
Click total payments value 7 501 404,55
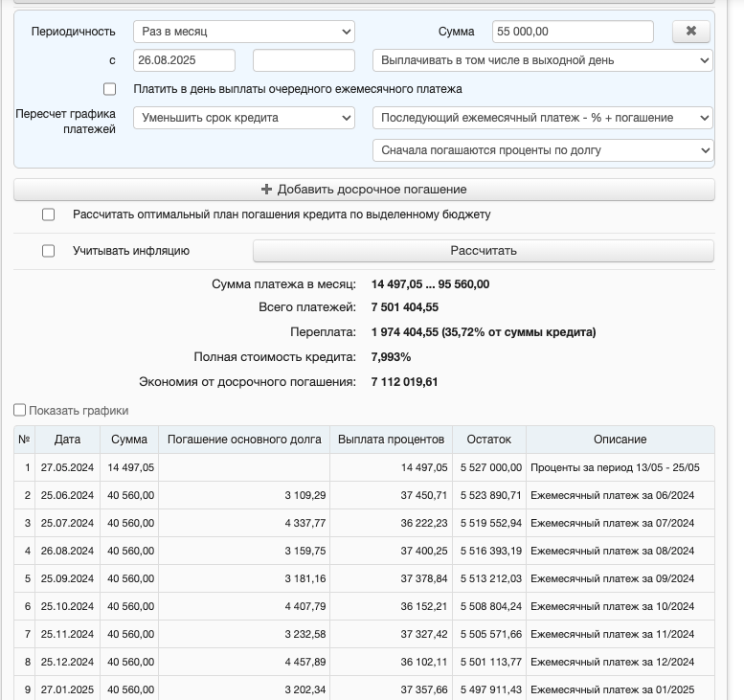(405, 307)
